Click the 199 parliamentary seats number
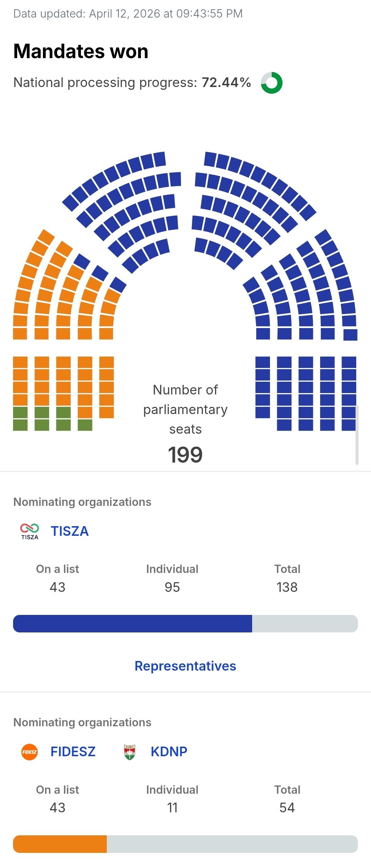Screen dimensions: 371x868 point(185,455)
